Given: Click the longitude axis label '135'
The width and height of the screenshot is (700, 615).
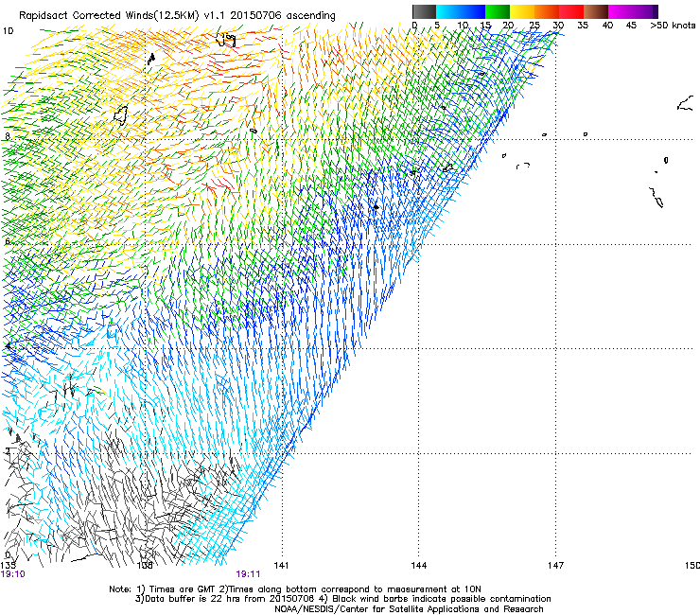Looking at the screenshot, I should [x=9, y=566].
